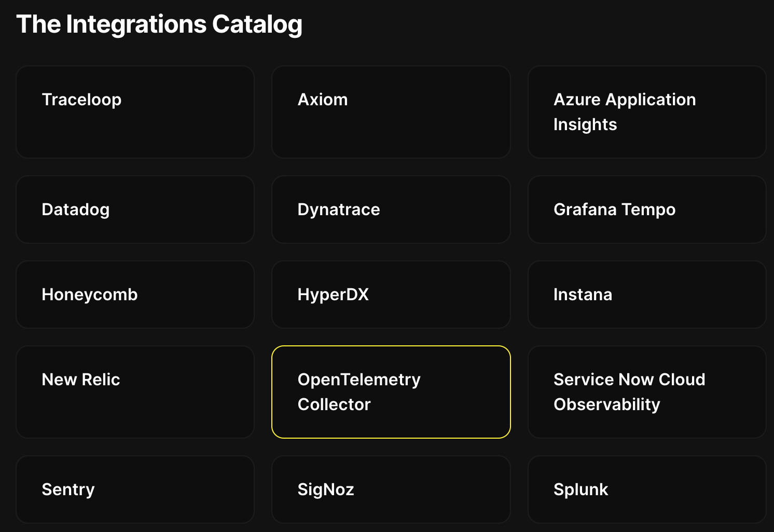Screen dimensions: 774x532
Task: Click the word "Observability" in Service Now card
Action: click(606, 404)
